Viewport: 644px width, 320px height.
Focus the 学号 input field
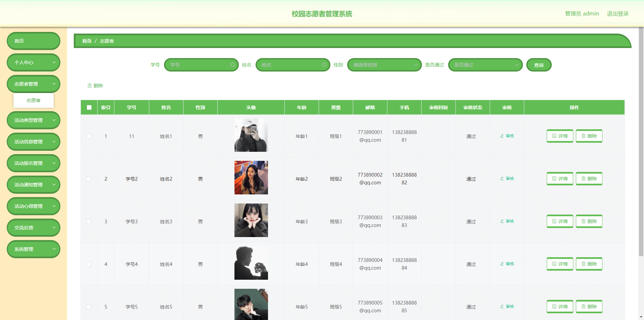click(201, 65)
